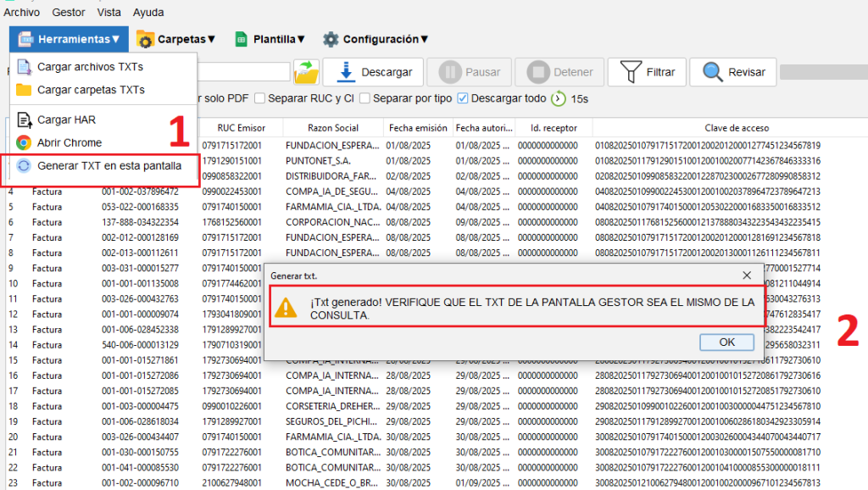Expand the Plantilla dropdown menu
Viewport: 868px width, 490px height.
click(270, 39)
